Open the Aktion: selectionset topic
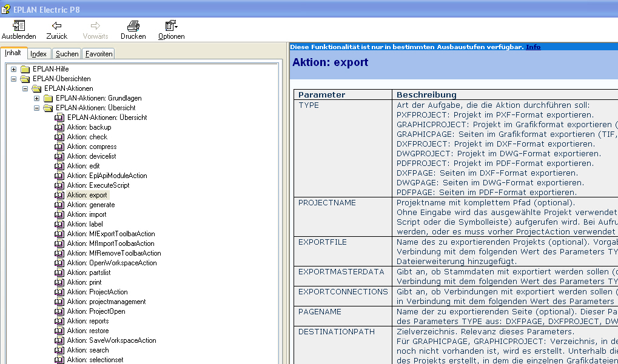The image size is (618, 364). pyautogui.click(x=95, y=360)
